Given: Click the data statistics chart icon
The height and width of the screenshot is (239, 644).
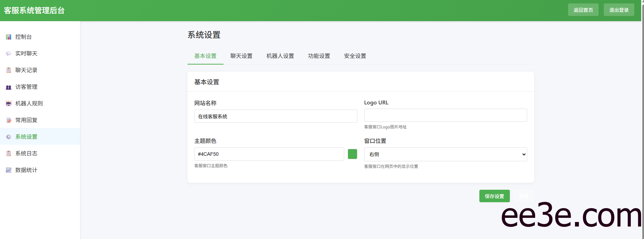Looking at the screenshot, I should coord(9,170).
